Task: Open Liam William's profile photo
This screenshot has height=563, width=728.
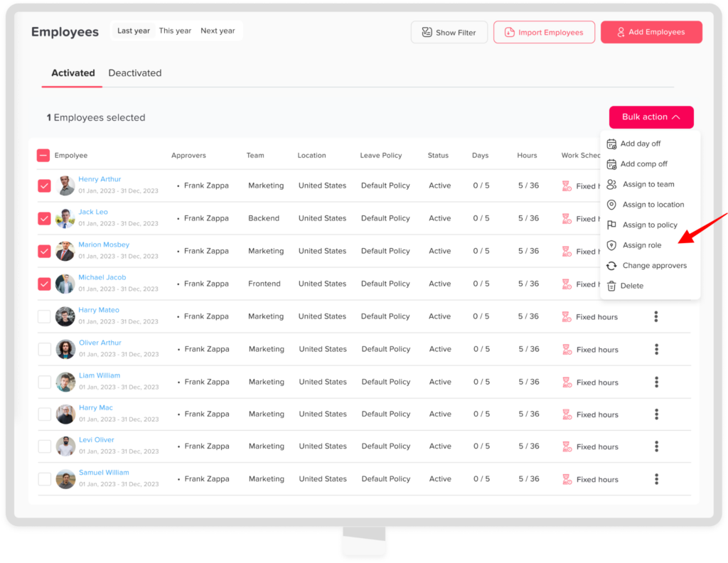Action: (x=65, y=382)
